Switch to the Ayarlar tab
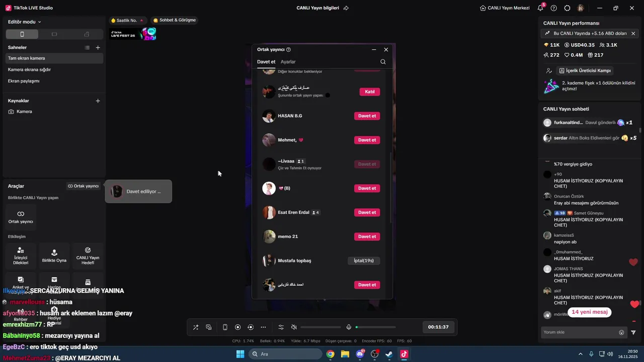Screen dimensions: 644x362 pos(288,62)
